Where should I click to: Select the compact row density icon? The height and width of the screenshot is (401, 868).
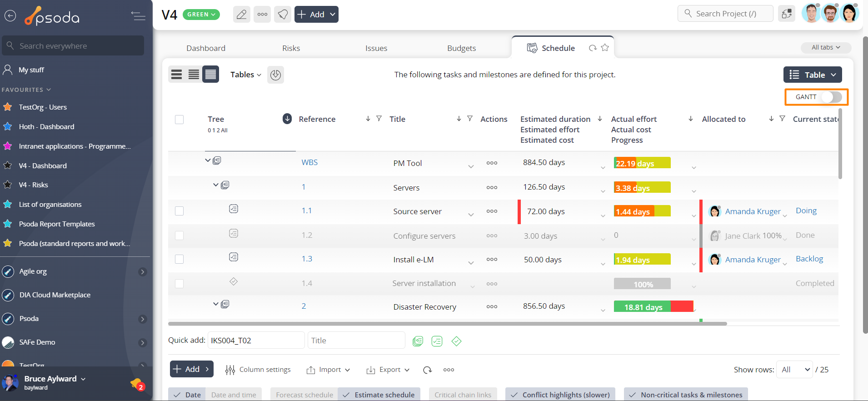click(177, 75)
